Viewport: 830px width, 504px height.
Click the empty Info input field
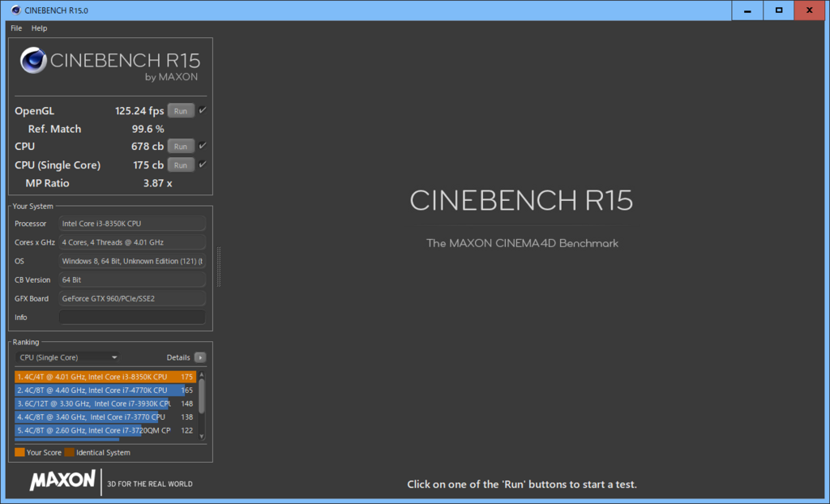pos(132,317)
